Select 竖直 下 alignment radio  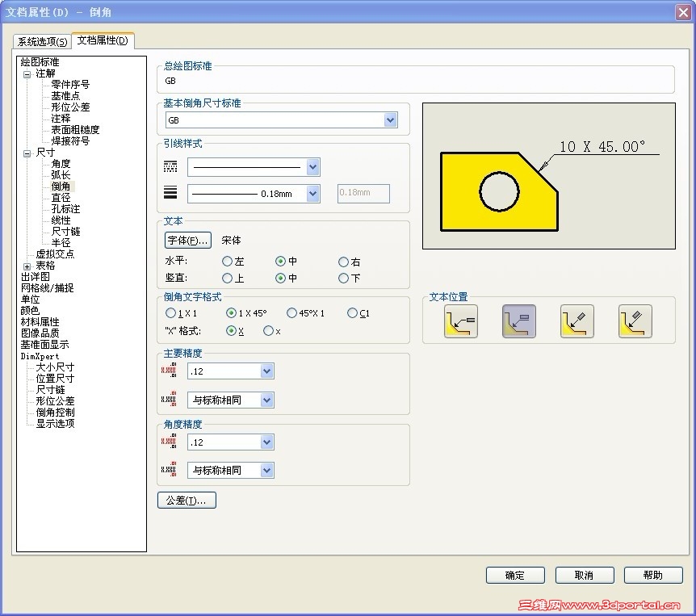(x=344, y=279)
